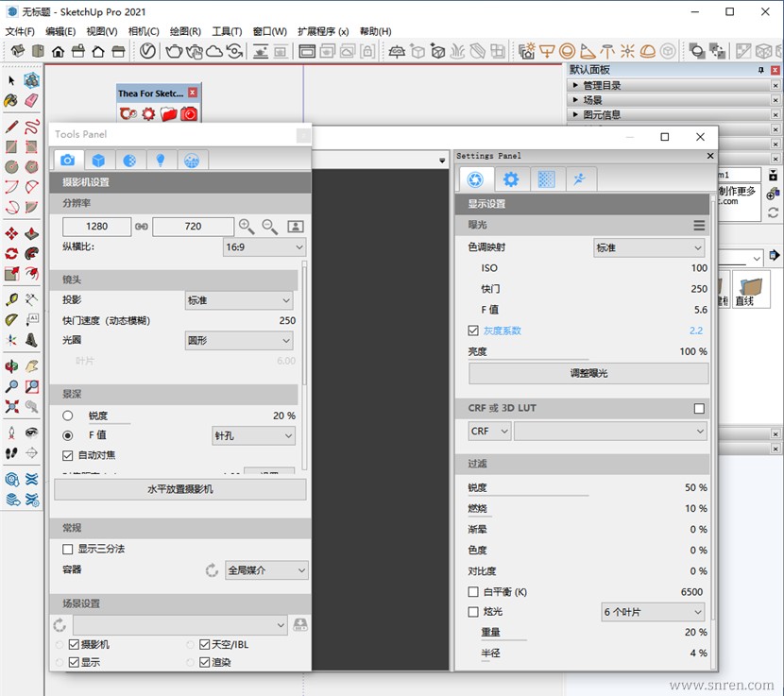Select the Tape Measure tool

point(11,299)
